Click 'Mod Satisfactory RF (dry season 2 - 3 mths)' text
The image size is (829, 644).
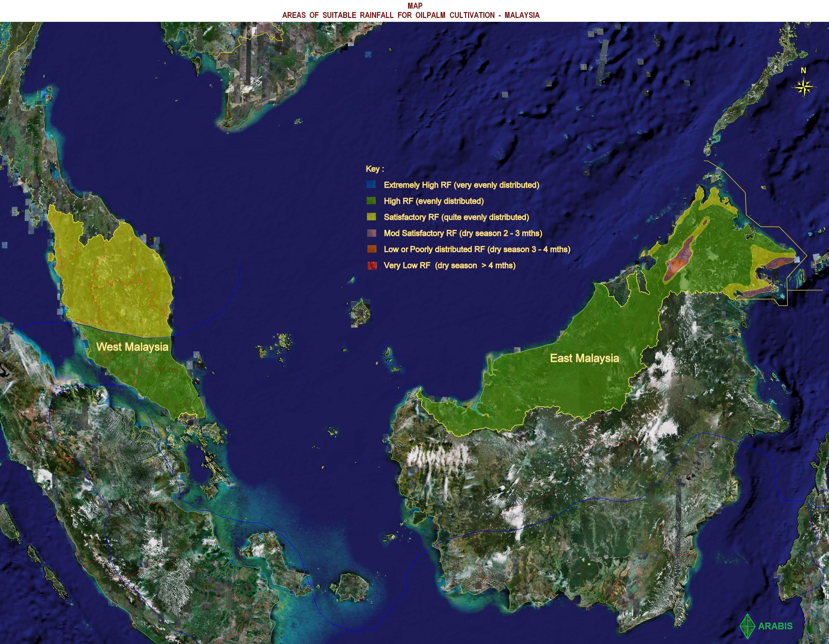pos(463,233)
